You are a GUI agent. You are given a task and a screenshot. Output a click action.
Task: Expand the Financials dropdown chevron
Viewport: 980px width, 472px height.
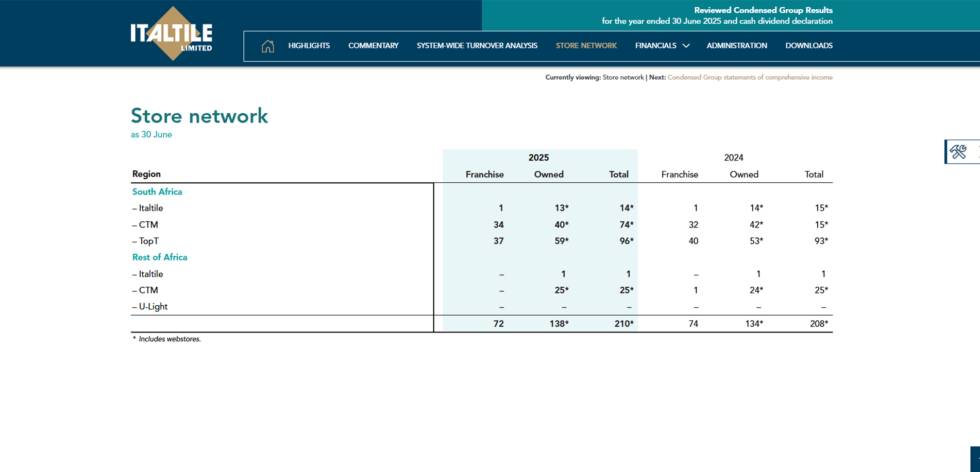(x=686, y=46)
